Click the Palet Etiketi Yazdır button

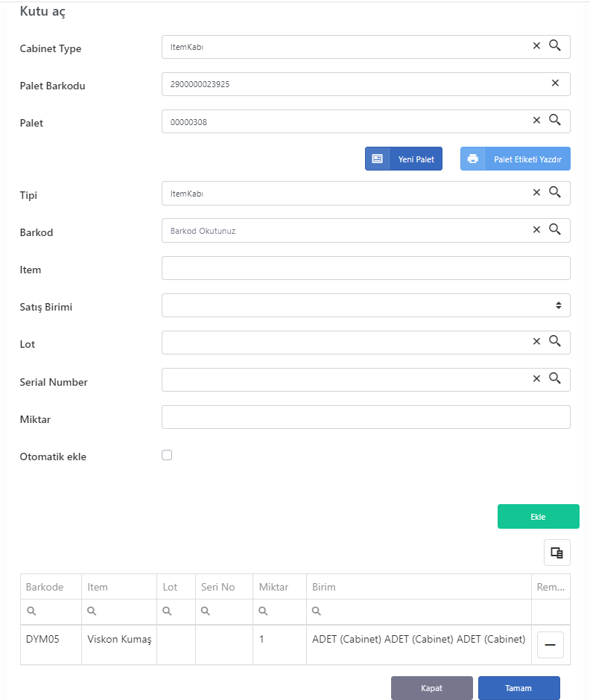click(x=516, y=159)
